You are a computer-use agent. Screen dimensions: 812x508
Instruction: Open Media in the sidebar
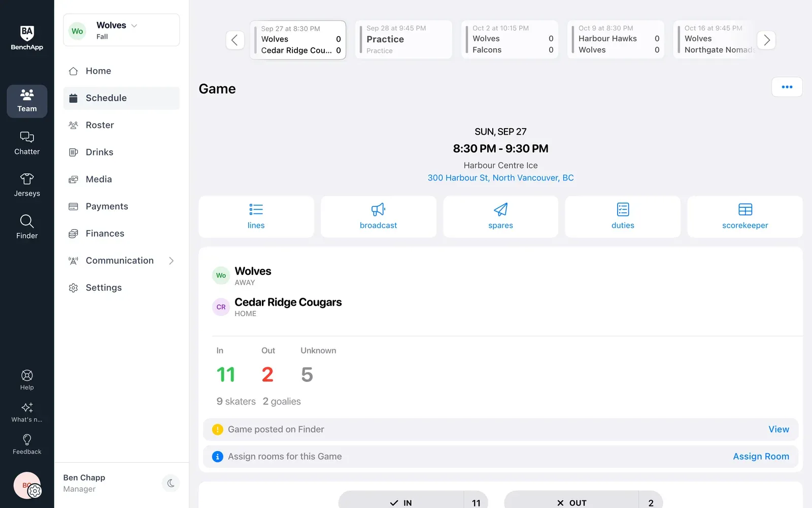coord(121,179)
